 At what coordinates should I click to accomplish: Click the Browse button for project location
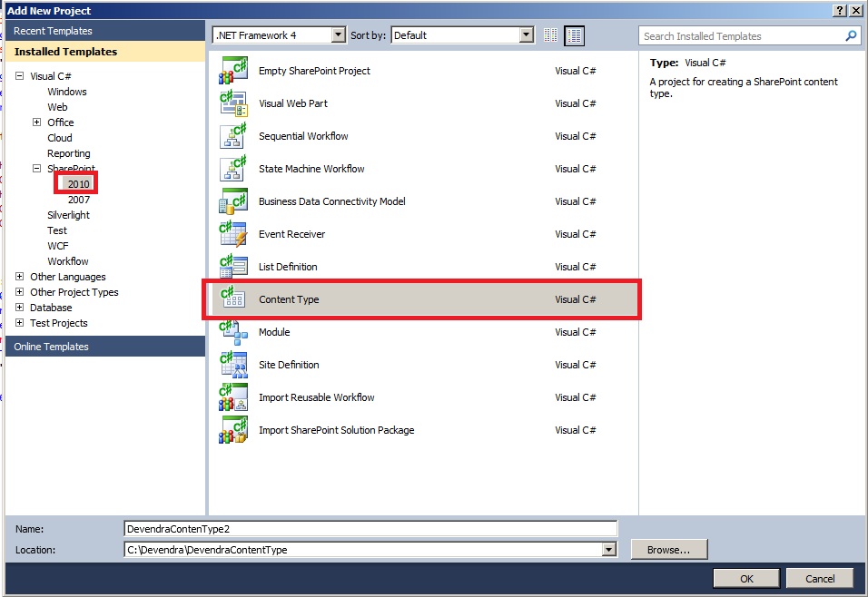click(669, 549)
